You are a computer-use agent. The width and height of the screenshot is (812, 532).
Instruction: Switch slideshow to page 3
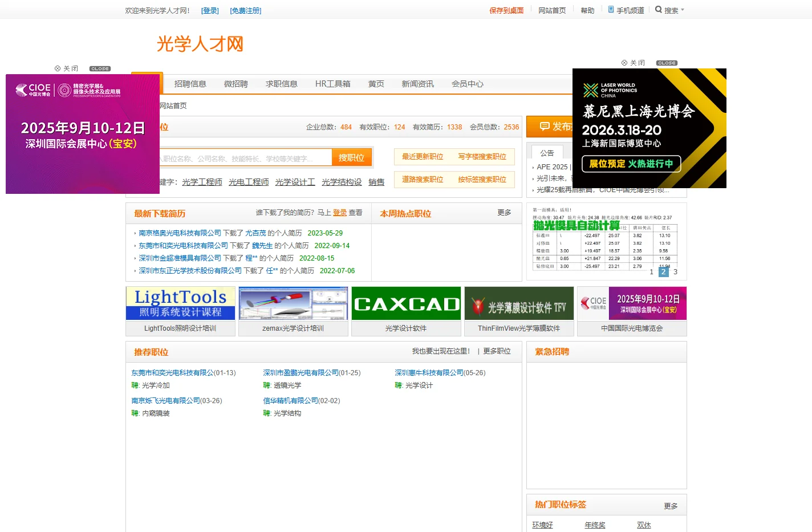pos(675,272)
